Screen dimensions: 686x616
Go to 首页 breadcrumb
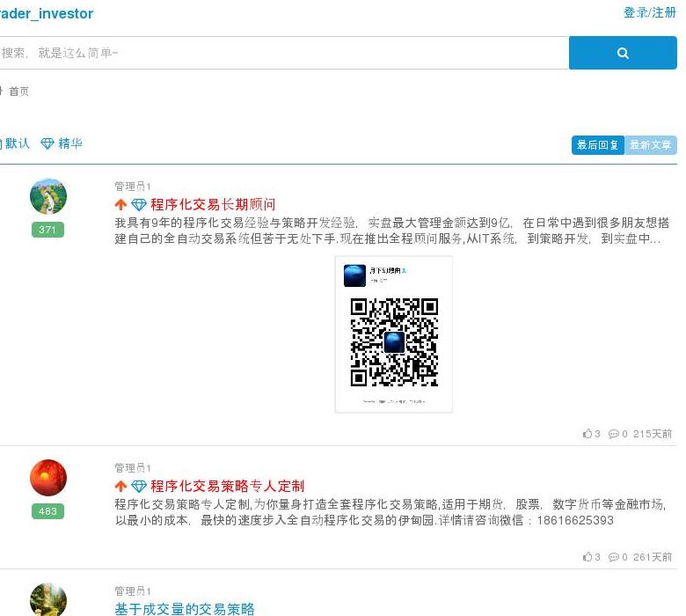pos(18,92)
